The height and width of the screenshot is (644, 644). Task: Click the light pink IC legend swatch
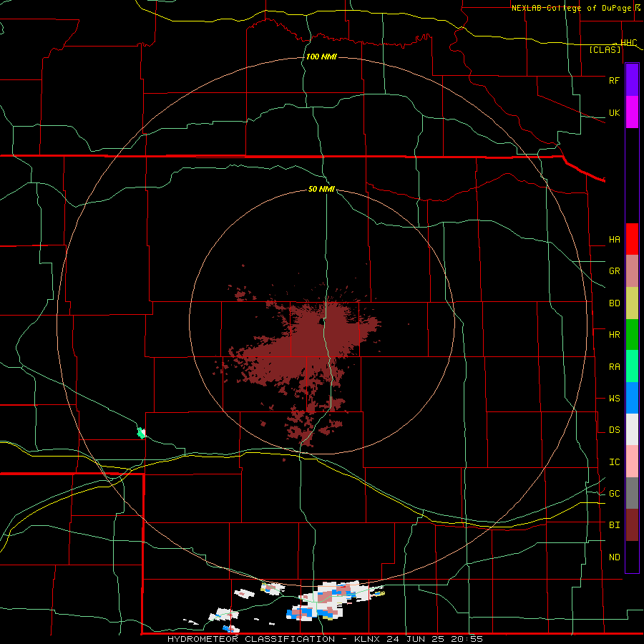pyautogui.click(x=632, y=462)
